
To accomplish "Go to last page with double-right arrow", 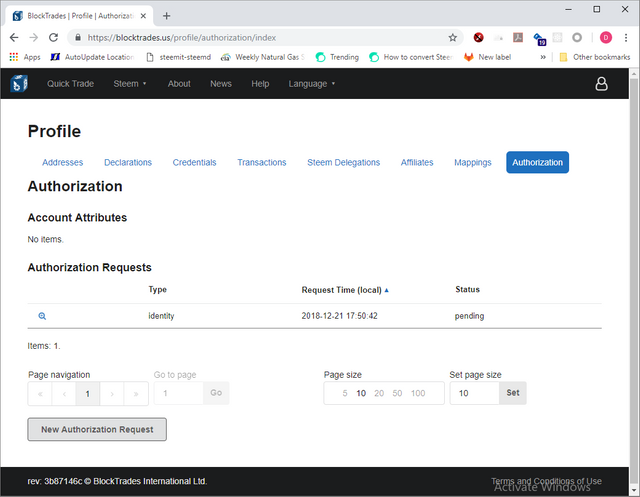I will 136,394.
